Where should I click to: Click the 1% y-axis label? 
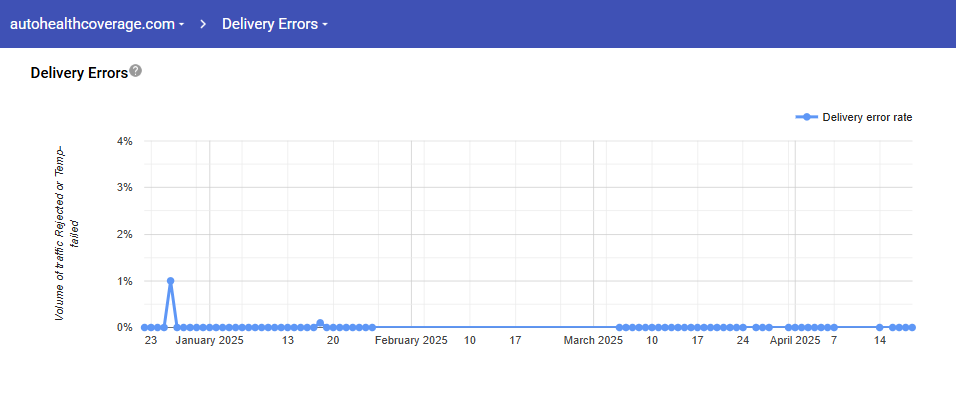(x=125, y=281)
